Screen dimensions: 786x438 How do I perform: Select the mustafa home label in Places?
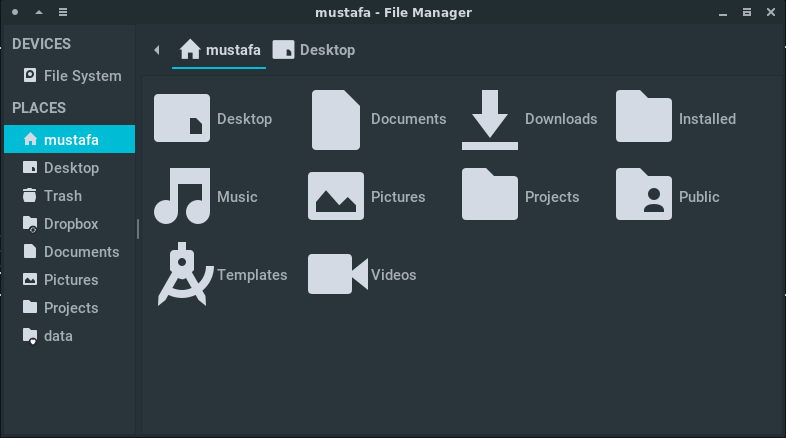tap(71, 139)
